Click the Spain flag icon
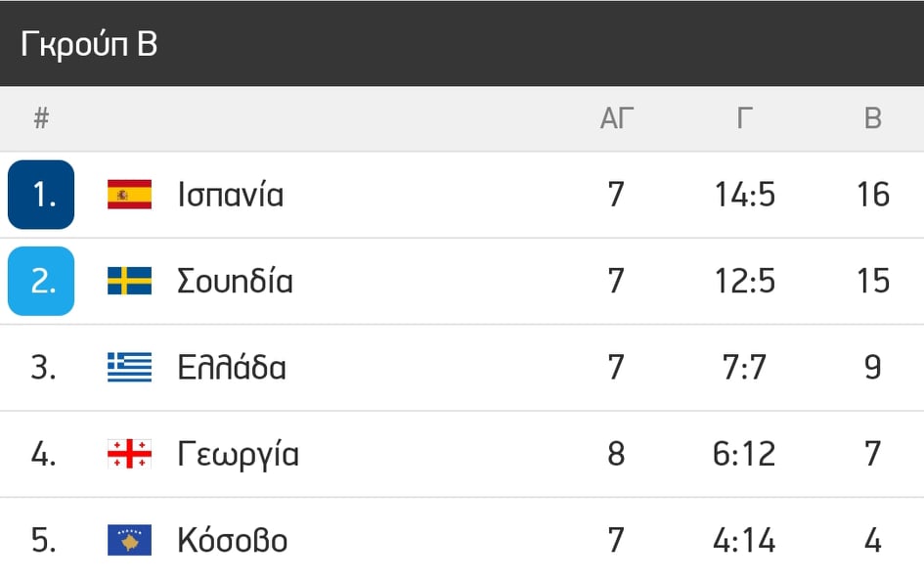The image size is (924, 582). (130, 195)
